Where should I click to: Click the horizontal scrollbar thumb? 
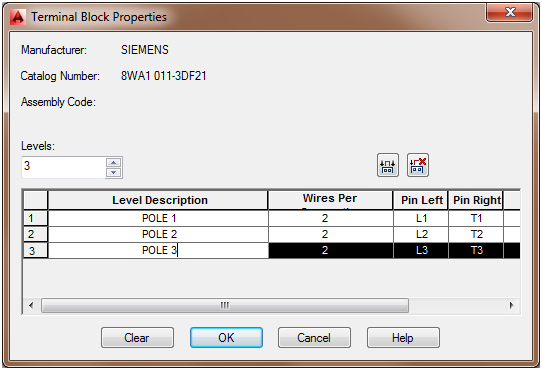(225, 305)
